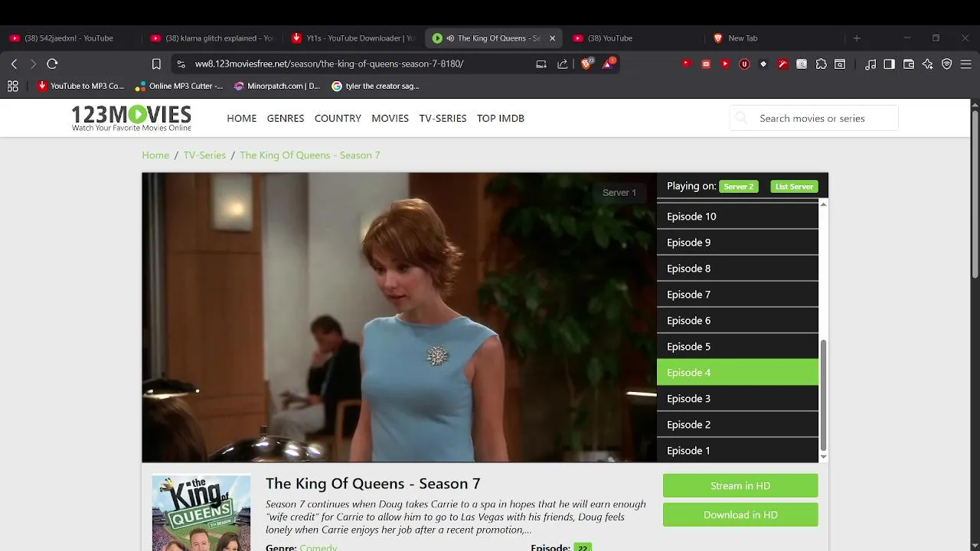Go back with the browser back arrow
This screenshot has width=980, height=551.
coord(14,64)
